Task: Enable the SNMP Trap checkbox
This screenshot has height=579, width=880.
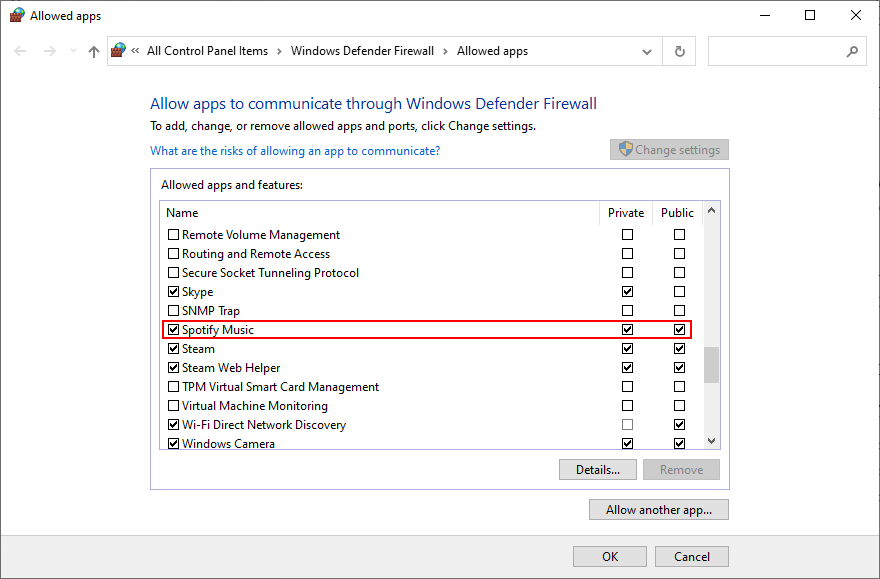Action: pos(173,311)
